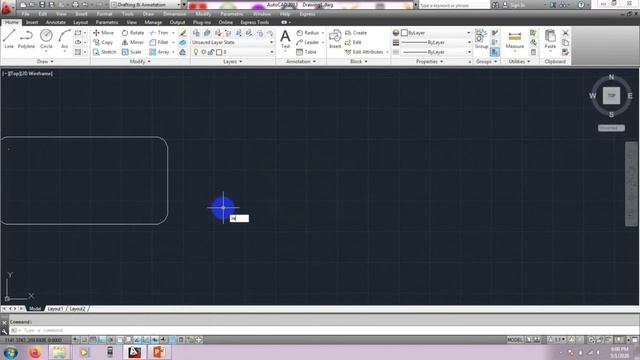Open the Layout1 drawing tab
This screenshot has height=360, width=640.
click(x=56, y=309)
